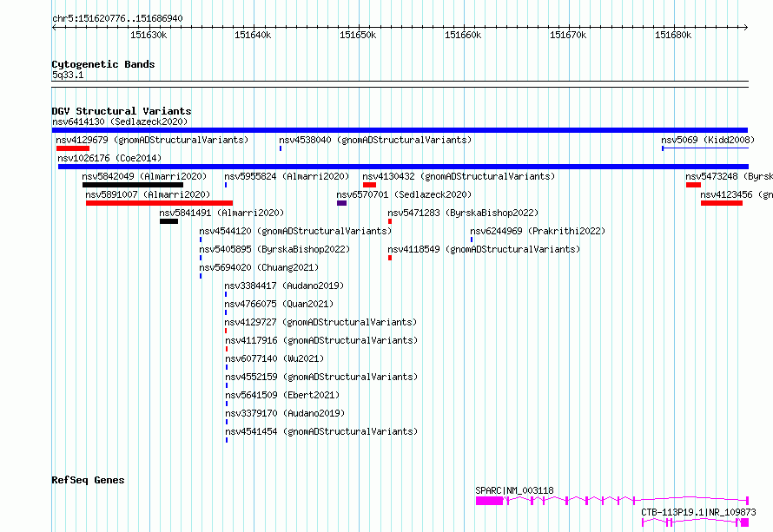Click the red bar of nsv5473248

[693, 185]
